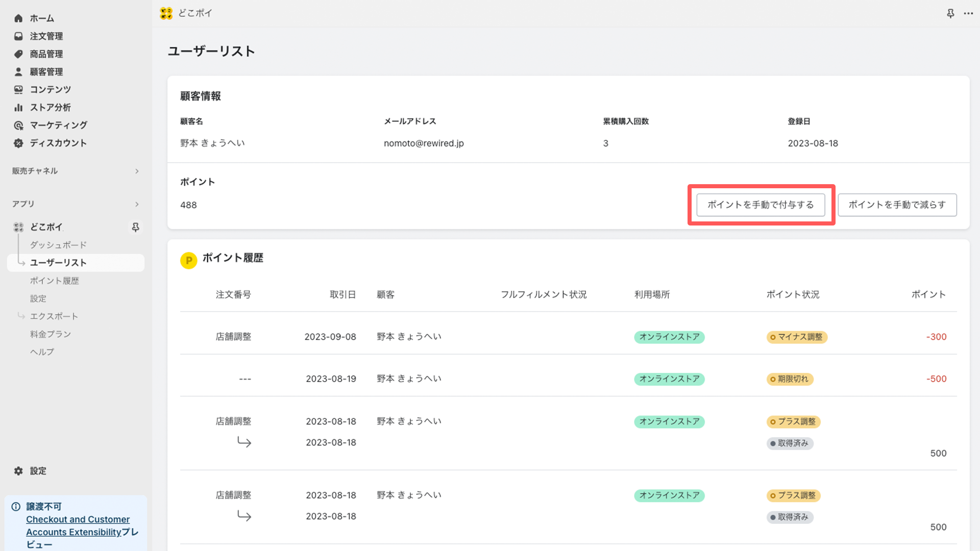Click オンラインストア badge in 2023-08-19 row

pos(669,379)
